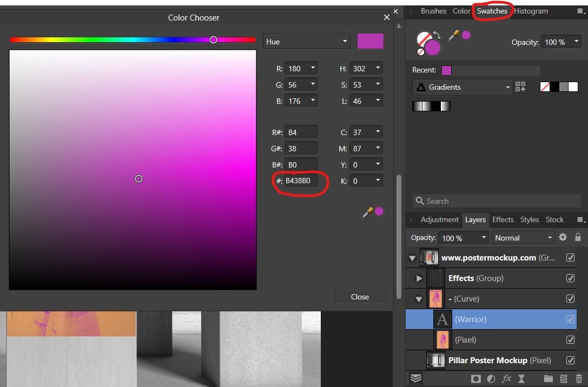The image size is (588, 387).
Task: Click the Adjustment icon at Layers panel bottom
Action: [491, 379]
